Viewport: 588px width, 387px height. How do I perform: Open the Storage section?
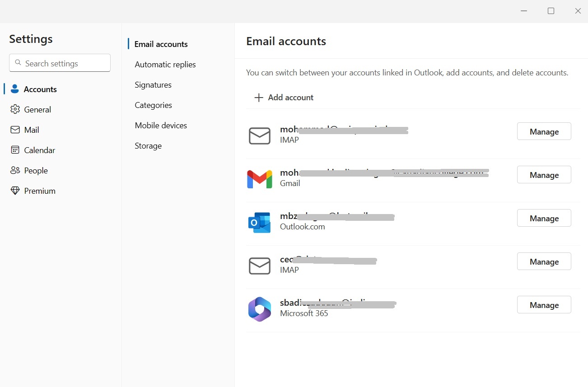click(148, 145)
